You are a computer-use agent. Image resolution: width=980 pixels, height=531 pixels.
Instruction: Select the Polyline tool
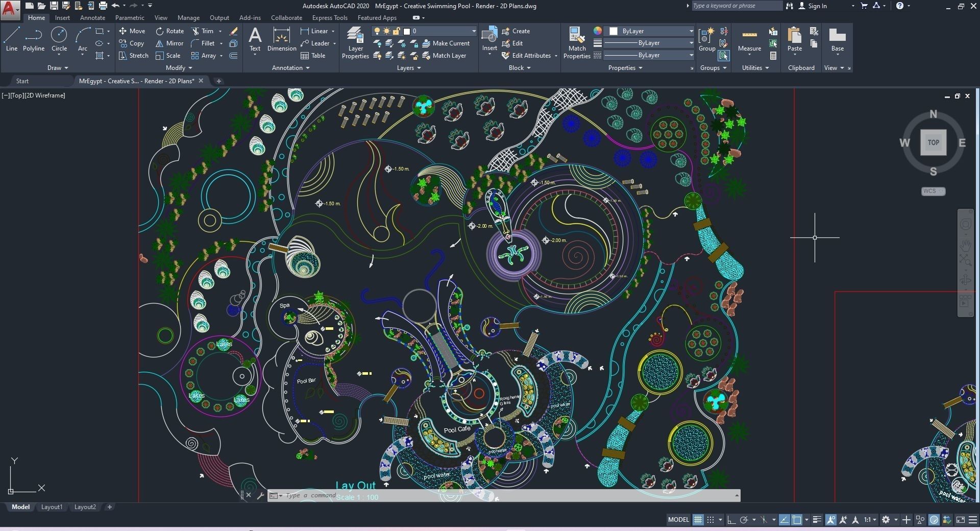click(x=33, y=39)
